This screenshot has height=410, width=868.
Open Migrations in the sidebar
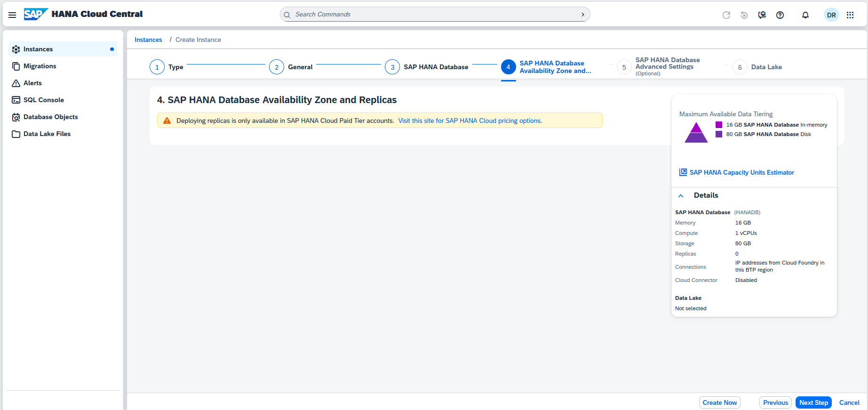pyautogui.click(x=63, y=66)
